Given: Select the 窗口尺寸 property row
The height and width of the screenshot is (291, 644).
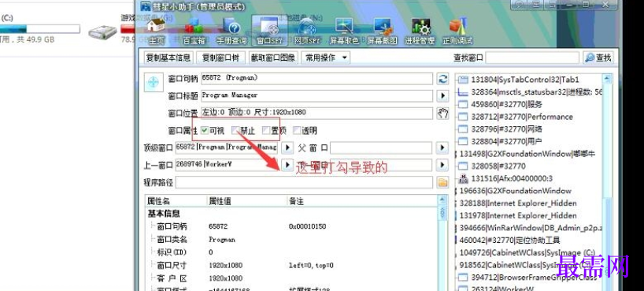Looking at the screenshot, I should coord(291,265).
